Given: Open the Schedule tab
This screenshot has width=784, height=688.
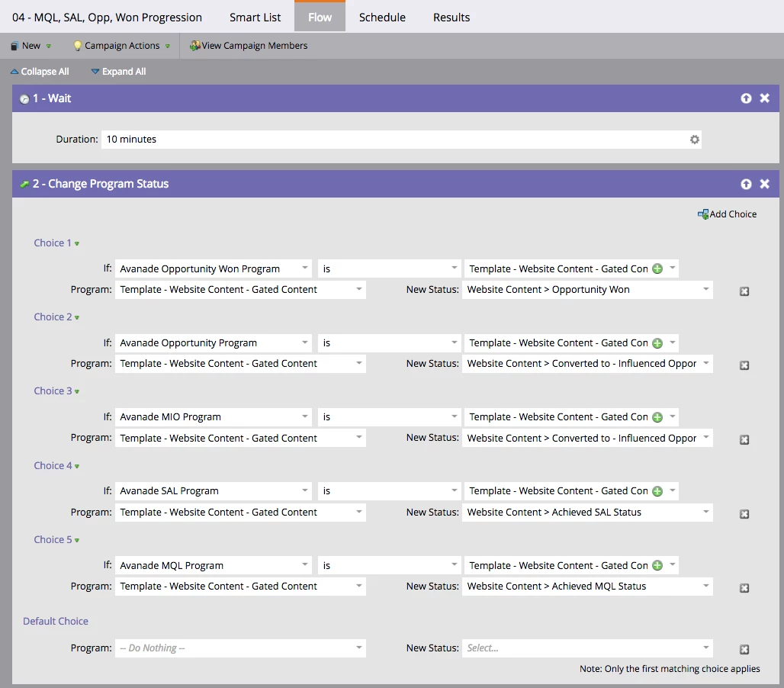Looking at the screenshot, I should click(x=382, y=18).
